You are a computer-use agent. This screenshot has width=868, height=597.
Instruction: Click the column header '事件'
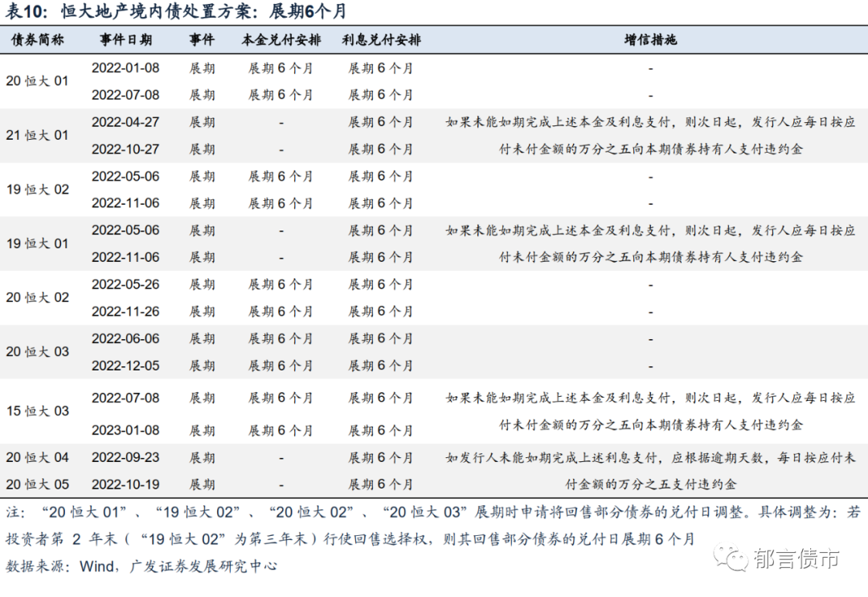point(202,40)
